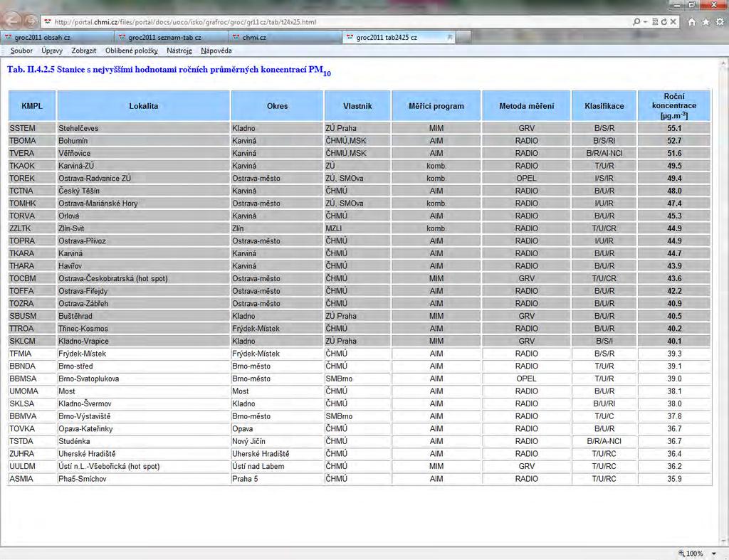Image resolution: width=729 pixels, height=560 pixels.
Task: Open the Oblíbené položky menu
Action: 132,51
